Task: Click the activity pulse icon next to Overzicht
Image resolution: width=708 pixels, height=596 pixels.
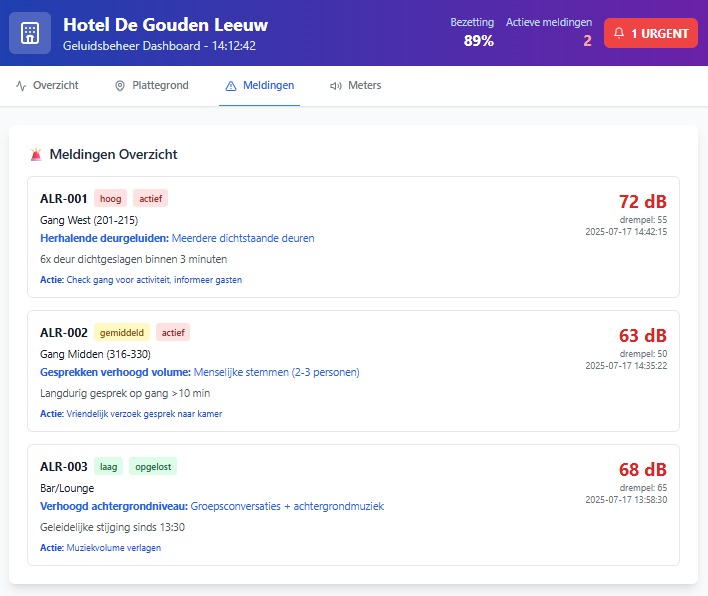Action: (21, 86)
